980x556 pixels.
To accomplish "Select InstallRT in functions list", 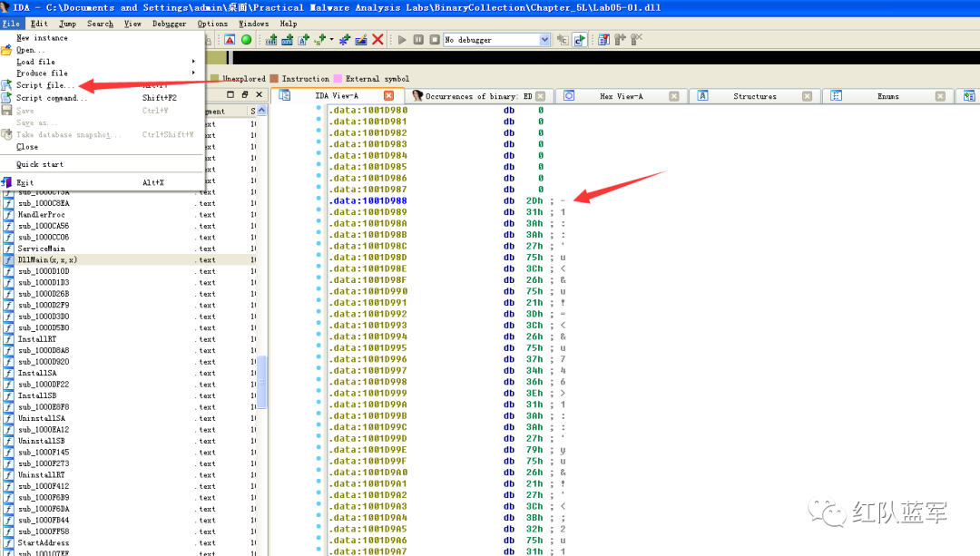I will point(36,339).
